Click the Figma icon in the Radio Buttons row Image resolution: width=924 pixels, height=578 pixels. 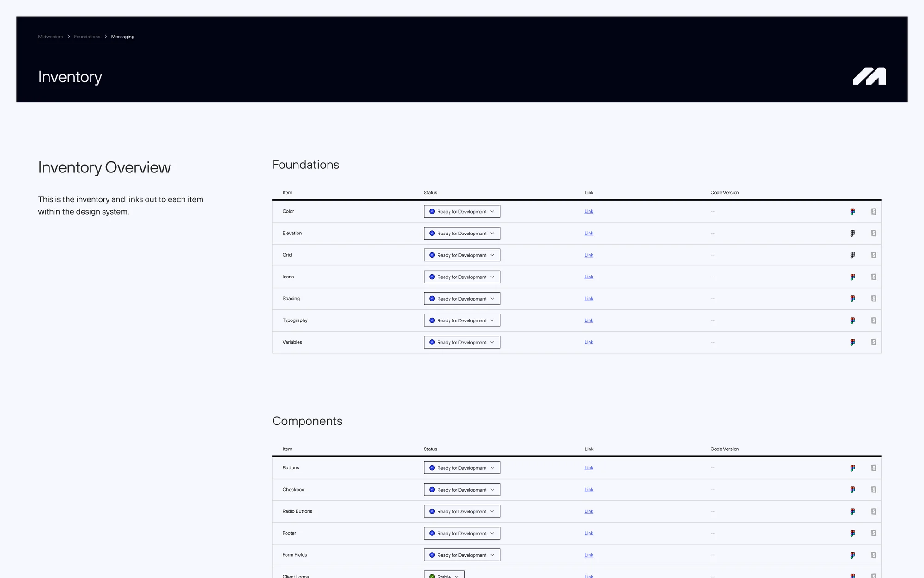(852, 511)
